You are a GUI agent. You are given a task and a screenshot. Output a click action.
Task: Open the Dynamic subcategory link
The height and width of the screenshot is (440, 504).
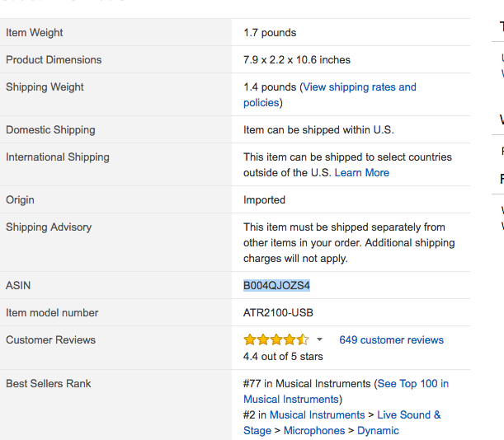coord(378,430)
